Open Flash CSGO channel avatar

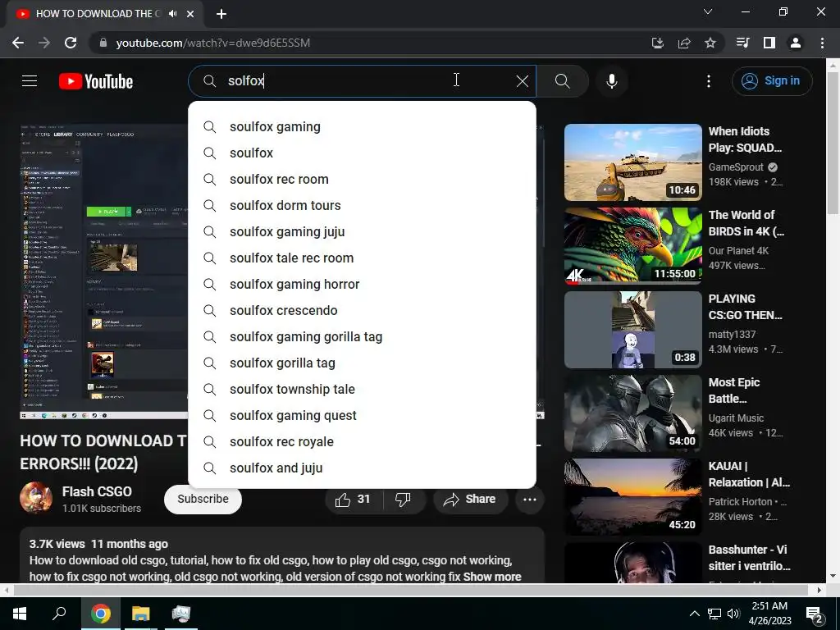[36, 498]
